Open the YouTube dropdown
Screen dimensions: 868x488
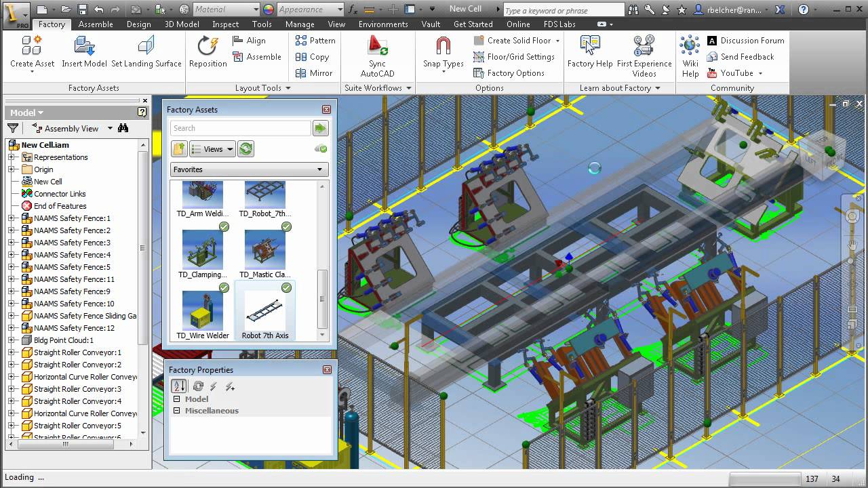tap(760, 73)
